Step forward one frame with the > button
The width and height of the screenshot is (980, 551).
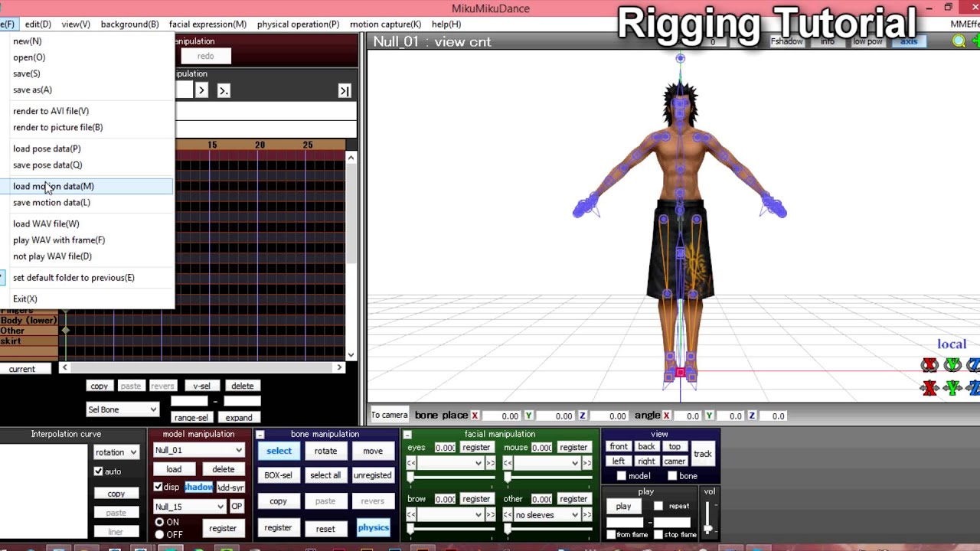201,90
